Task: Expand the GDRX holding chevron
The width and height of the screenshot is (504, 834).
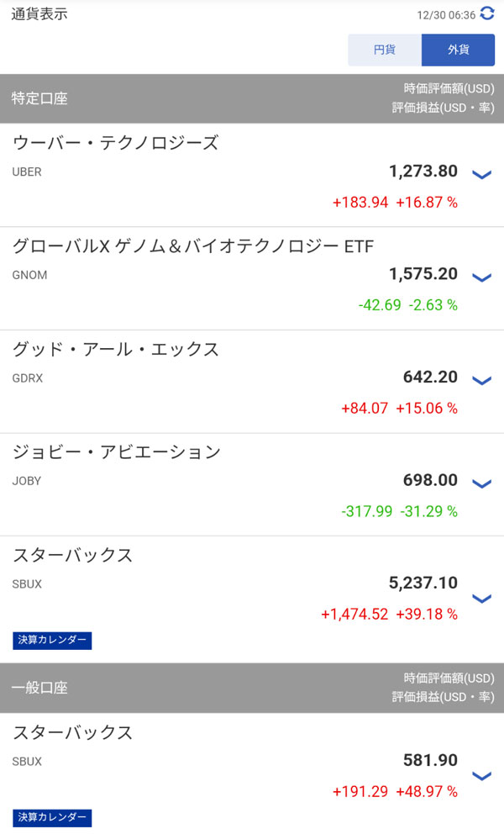Action: [481, 381]
